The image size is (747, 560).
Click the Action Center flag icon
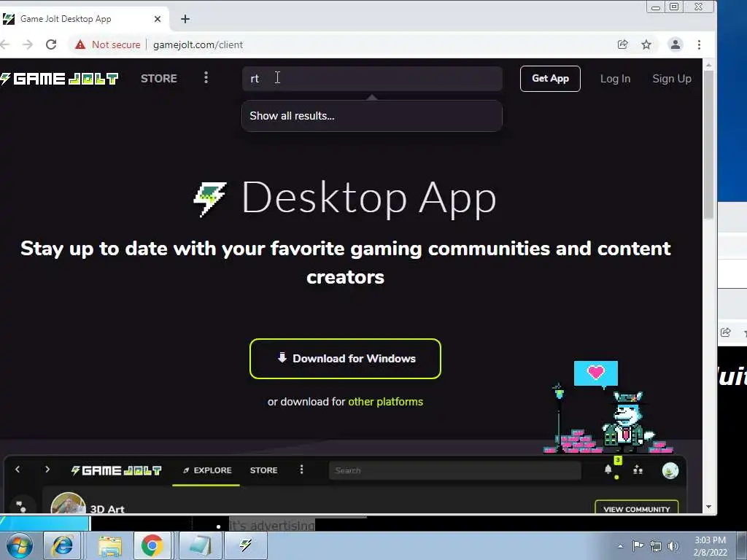tap(638, 545)
